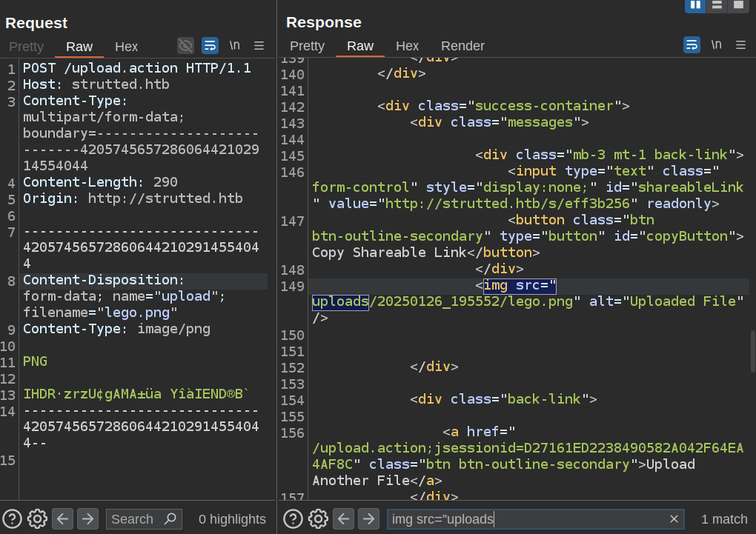Image resolution: width=756 pixels, height=534 pixels.
Task: Select combined single-panel layout icon
Action: 737,5
